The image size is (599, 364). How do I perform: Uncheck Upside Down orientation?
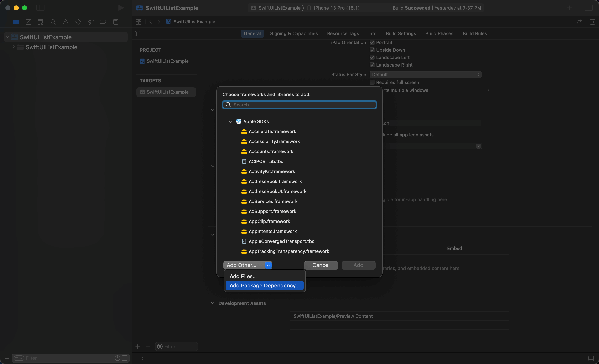(372, 50)
